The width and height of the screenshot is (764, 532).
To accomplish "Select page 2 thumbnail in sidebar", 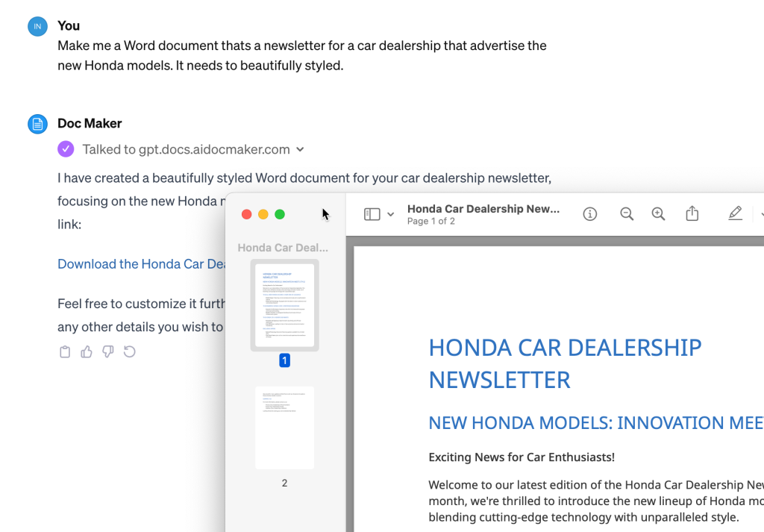I will [284, 428].
